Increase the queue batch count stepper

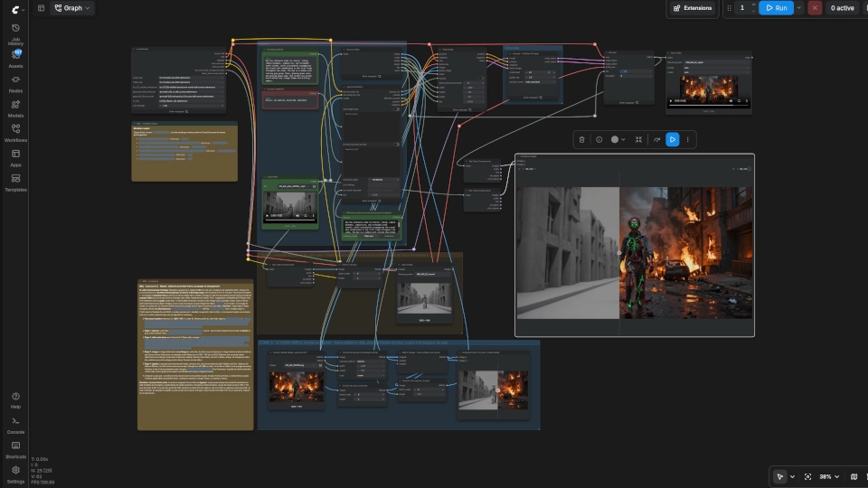click(753, 5)
